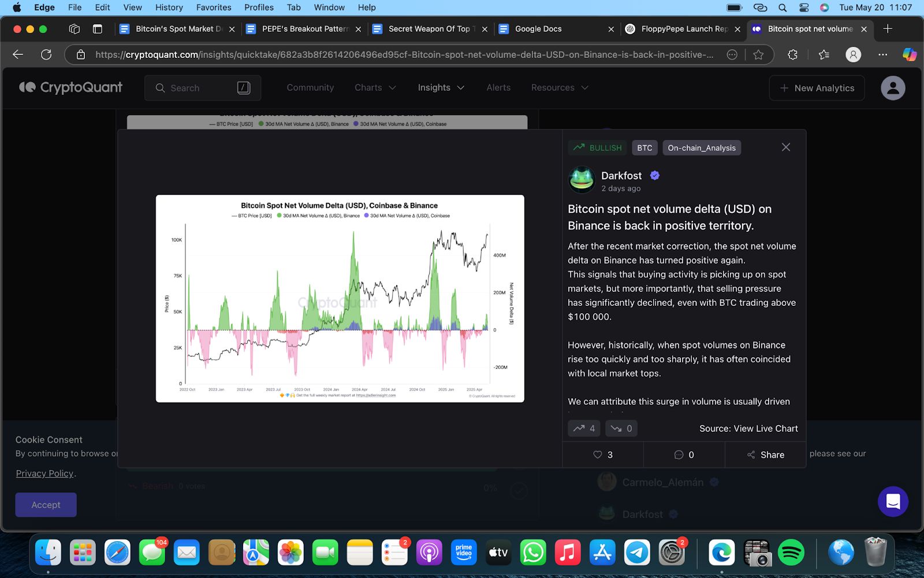The width and height of the screenshot is (924, 578).
Task: Open Spotlight search in menu bar
Action: tap(783, 8)
